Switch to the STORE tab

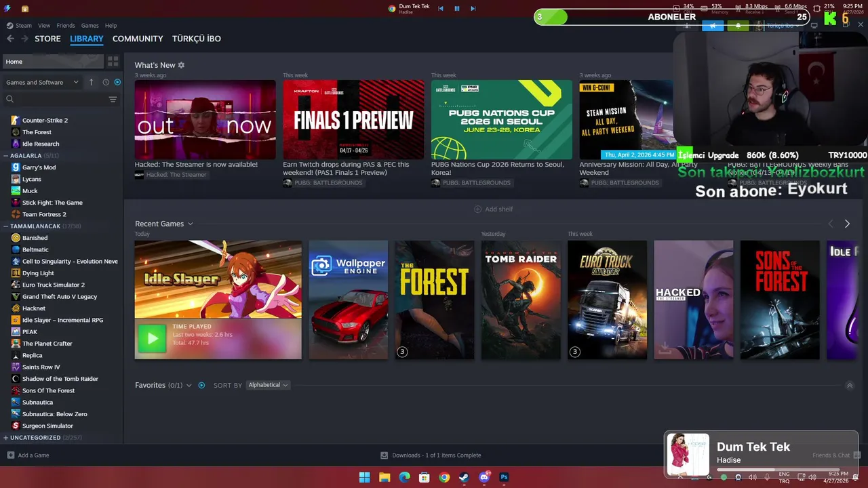click(47, 39)
